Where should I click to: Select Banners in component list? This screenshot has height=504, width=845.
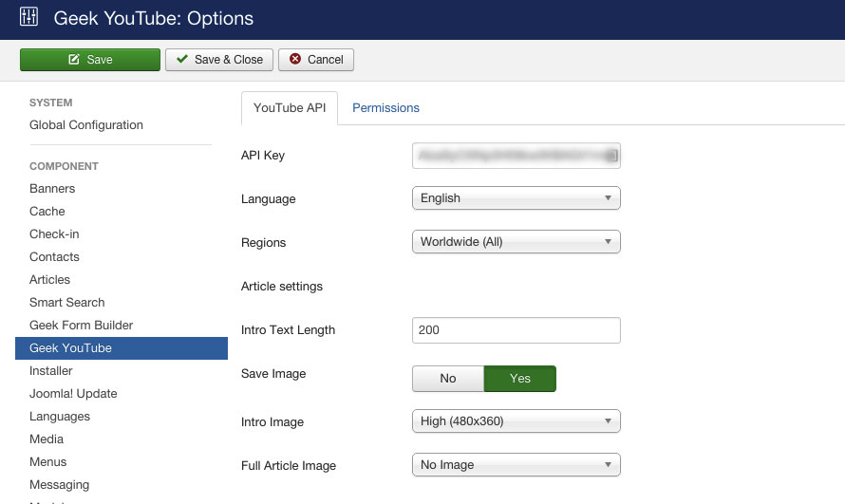(x=52, y=189)
